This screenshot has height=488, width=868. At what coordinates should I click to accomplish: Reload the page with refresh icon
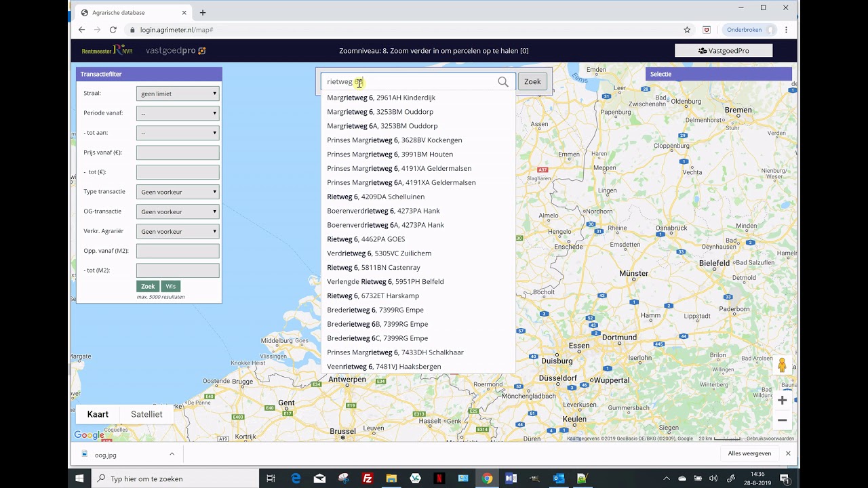[x=113, y=30]
